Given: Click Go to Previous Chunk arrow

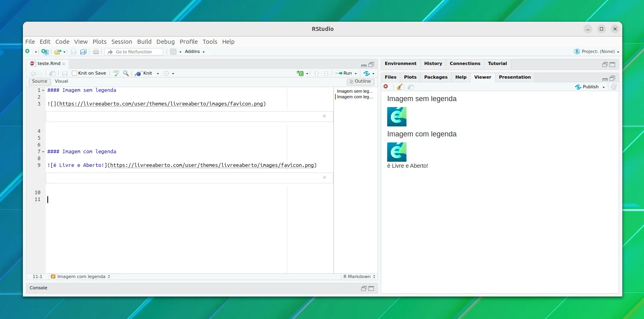Looking at the screenshot, I should click(x=317, y=73).
